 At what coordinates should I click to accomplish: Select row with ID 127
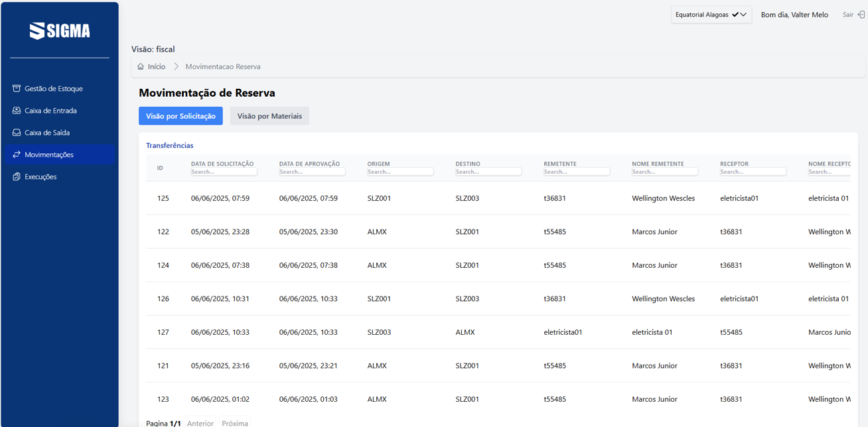click(x=498, y=332)
